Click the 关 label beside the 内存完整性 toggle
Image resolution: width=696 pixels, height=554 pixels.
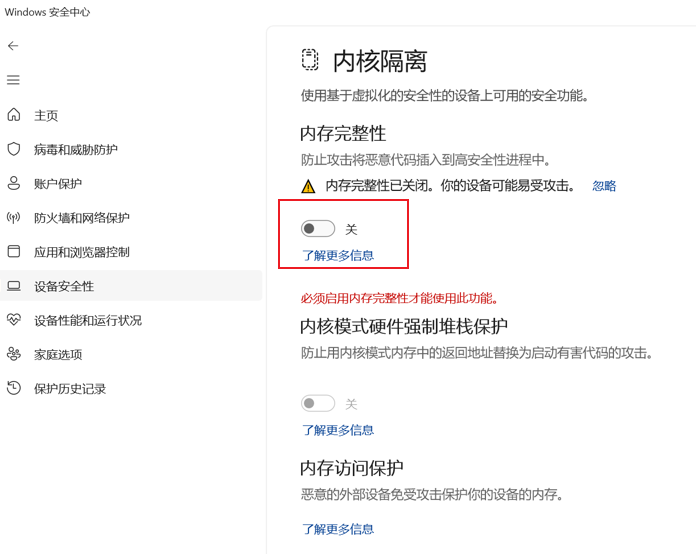[351, 229]
